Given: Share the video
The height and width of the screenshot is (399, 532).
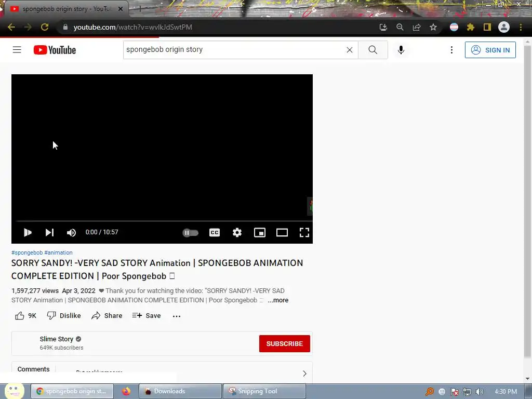Looking at the screenshot, I should (107, 315).
